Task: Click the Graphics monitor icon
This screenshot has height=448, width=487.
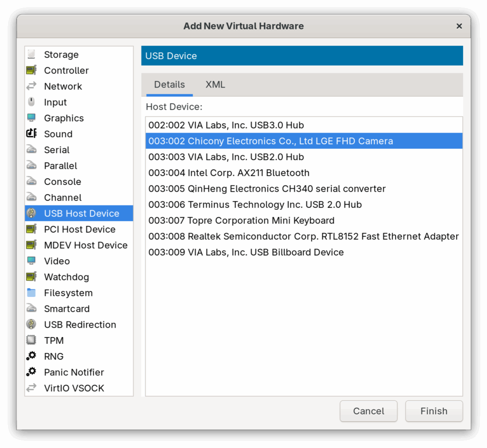Action: pos(31,118)
